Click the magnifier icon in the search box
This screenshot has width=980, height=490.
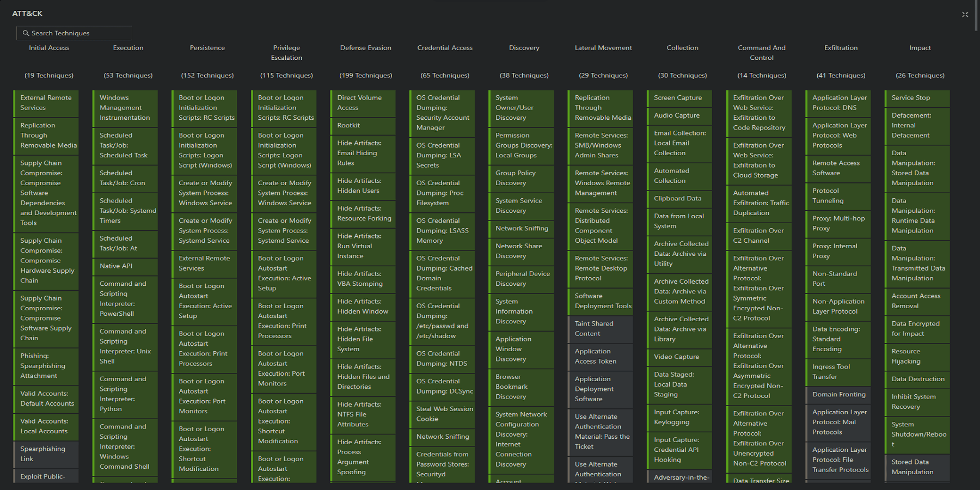point(26,33)
